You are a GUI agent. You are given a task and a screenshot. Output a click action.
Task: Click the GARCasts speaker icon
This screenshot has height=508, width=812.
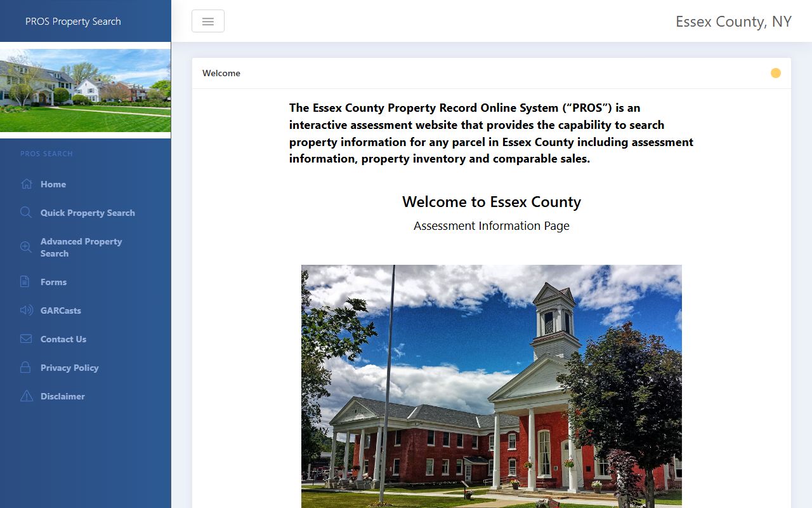tap(26, 311)
